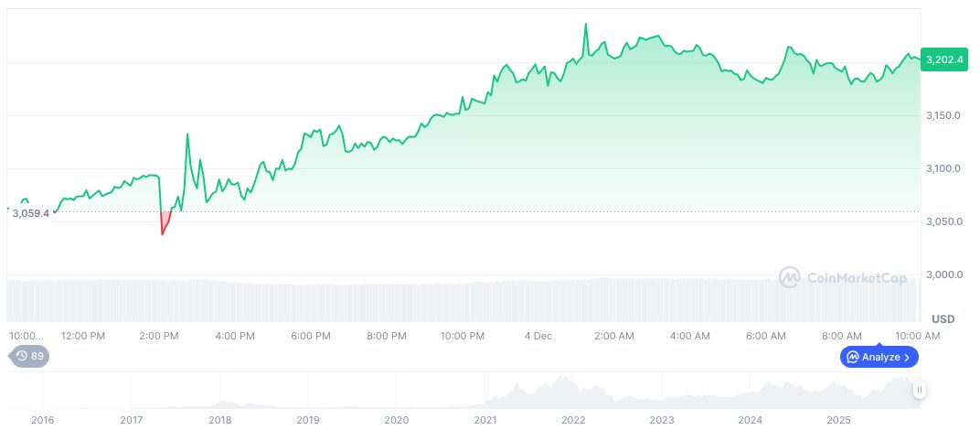
Task: Click the red dip segment of the price line
Action: point(165,224)
